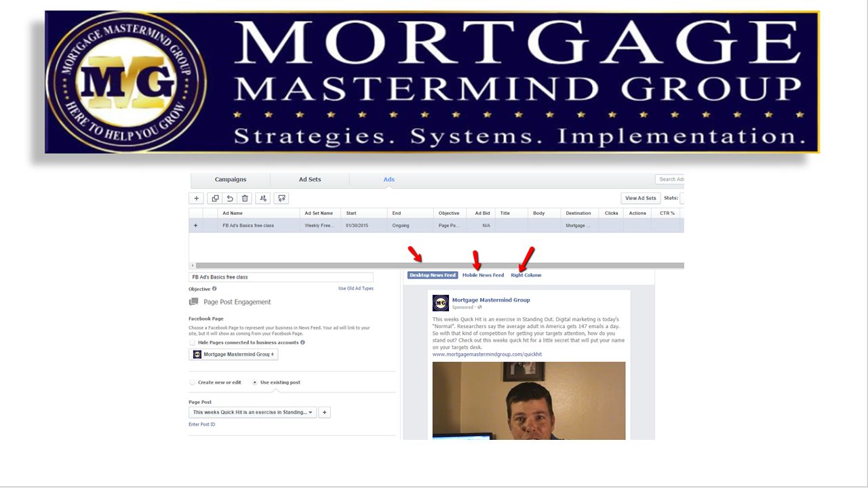Open the Mortgage Mastermind Group page dropdown

[233, 354]
